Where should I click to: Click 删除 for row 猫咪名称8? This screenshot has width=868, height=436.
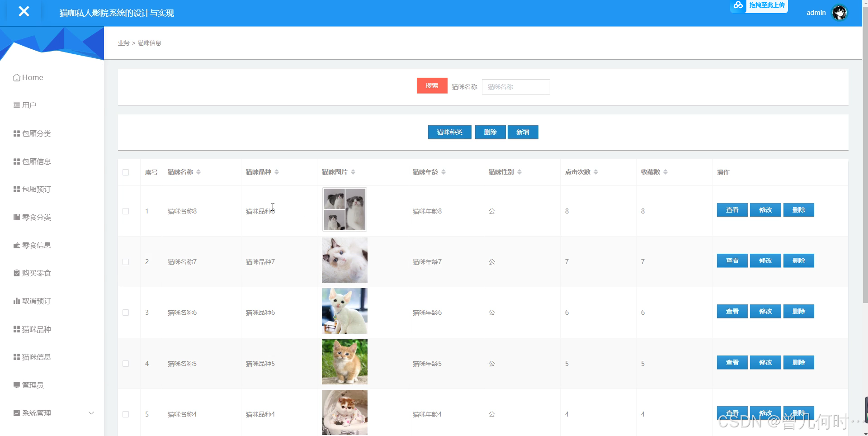click(x=799, y=210)
